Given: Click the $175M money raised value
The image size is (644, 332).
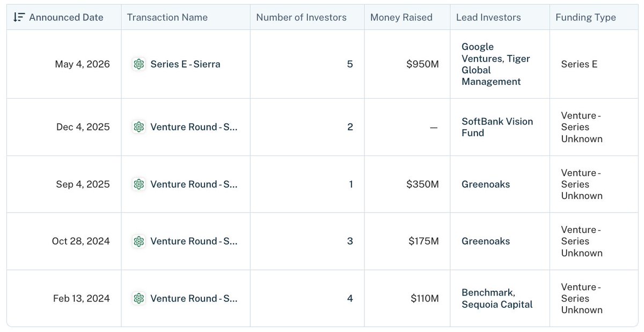Looking at the screenshot, I should 423,241.
